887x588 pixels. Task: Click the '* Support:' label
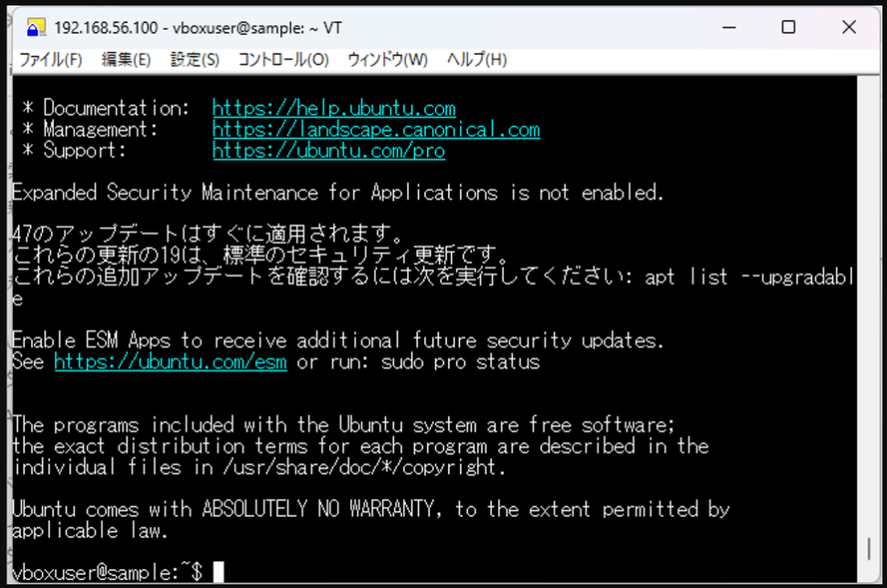click(x=74, y=151)
